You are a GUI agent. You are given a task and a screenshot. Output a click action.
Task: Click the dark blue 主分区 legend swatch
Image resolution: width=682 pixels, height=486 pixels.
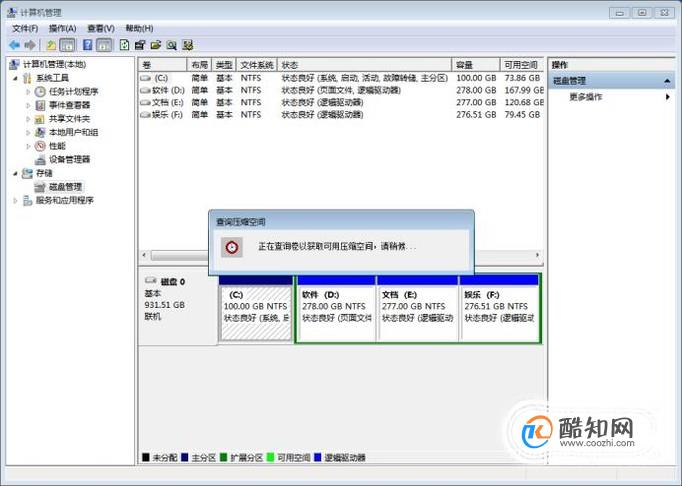[184, 458]
